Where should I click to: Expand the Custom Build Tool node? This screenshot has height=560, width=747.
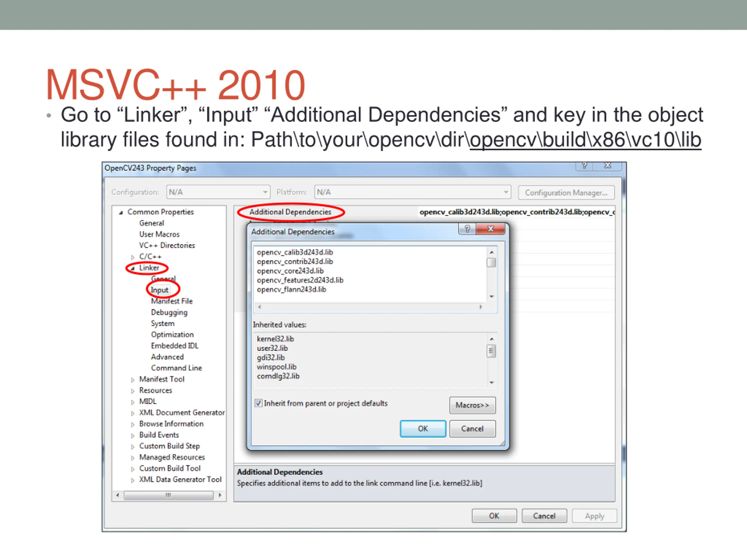[x=133, y=469]
